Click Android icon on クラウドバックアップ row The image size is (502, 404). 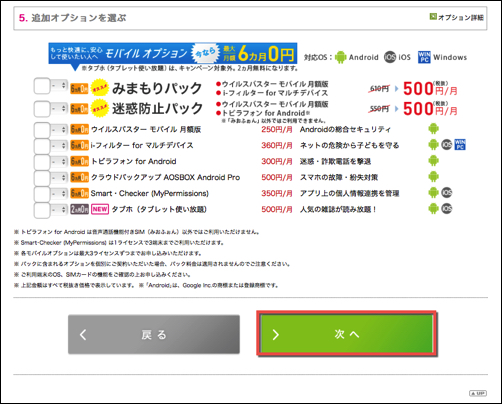pyautogui.click(x=433, y=177)
